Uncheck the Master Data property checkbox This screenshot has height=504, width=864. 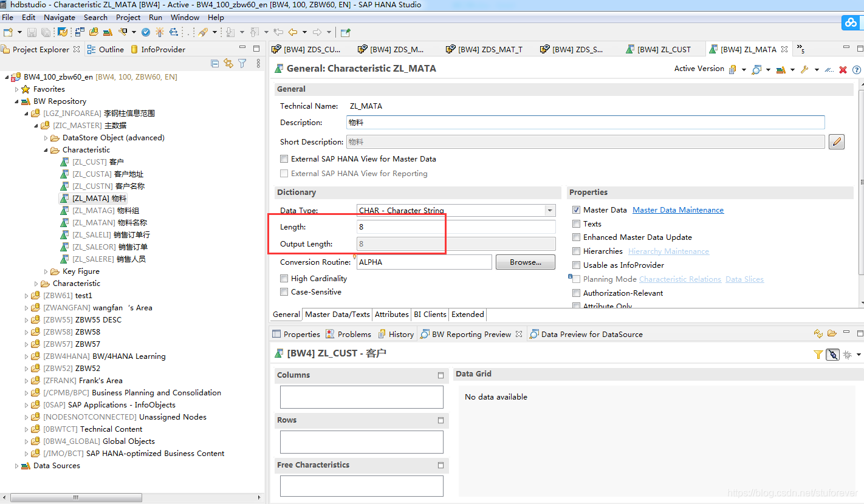(576, 210)
